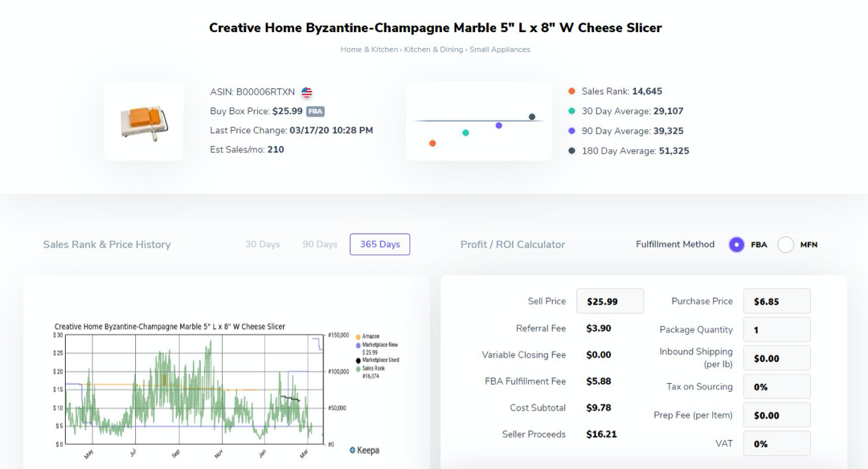
Task: Go to Small Appliances breadcrumb category
Action: click(x=500, y=50)
